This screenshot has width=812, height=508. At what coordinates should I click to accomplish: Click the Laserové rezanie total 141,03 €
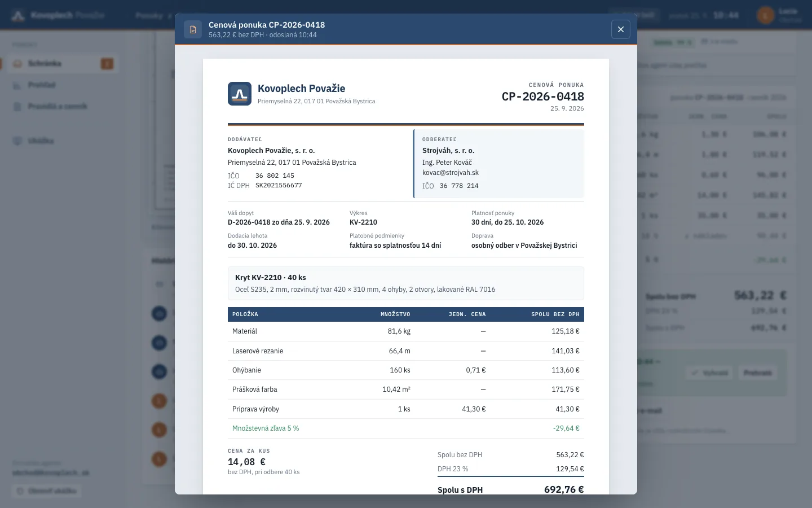566,351
